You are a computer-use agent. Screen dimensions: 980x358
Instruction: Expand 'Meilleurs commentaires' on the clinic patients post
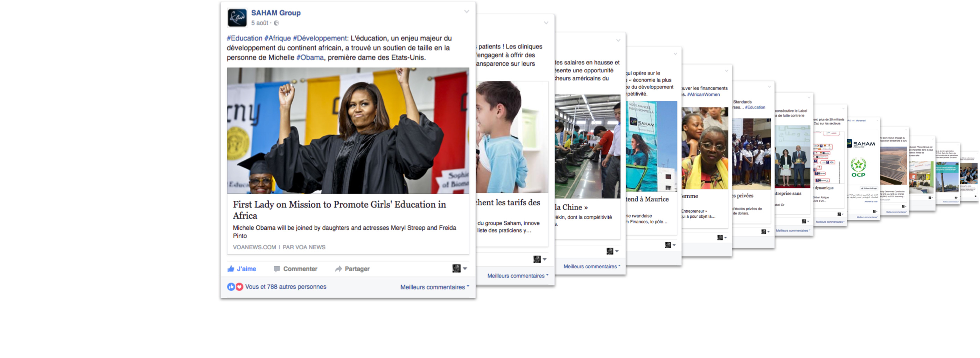[518, 275]
